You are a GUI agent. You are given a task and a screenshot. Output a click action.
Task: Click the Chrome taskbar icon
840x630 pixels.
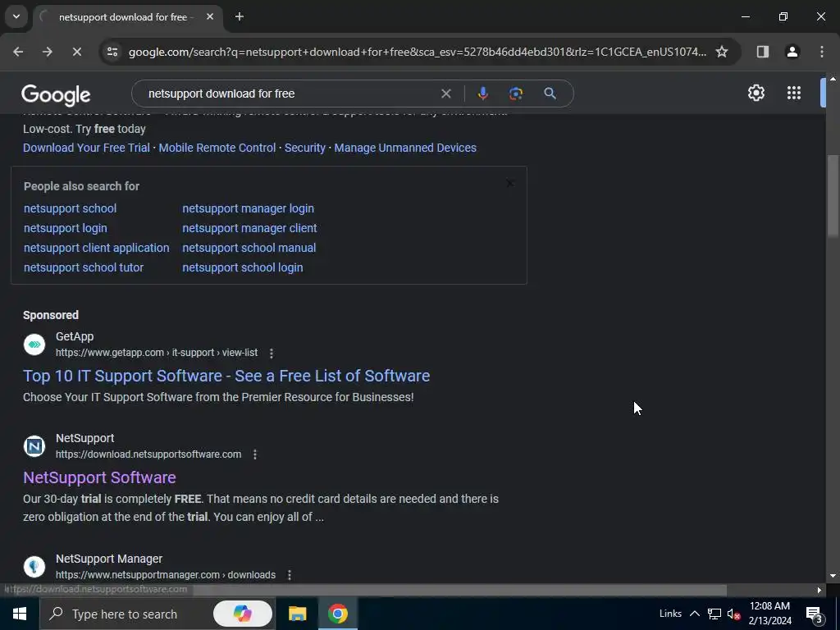(x=337, y=614)
